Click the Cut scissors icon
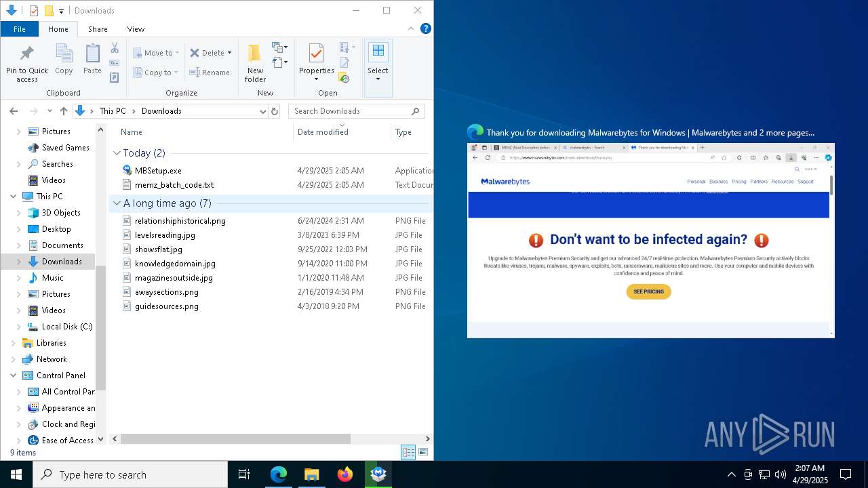This screenshot has width=868, height=488. pos(115,48)
